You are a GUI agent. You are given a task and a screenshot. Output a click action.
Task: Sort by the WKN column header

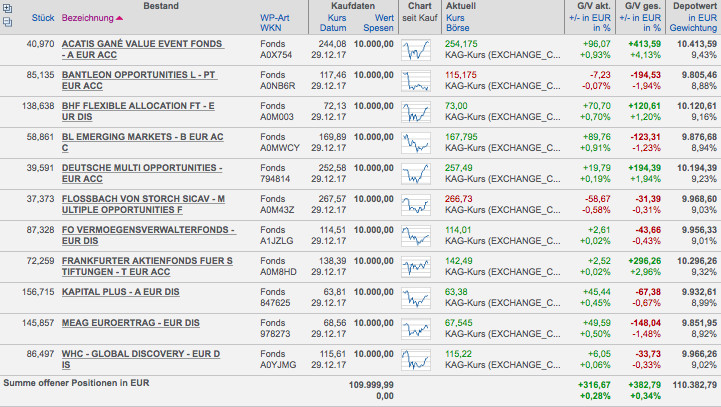pyautogui.click(x=270, y=28)
